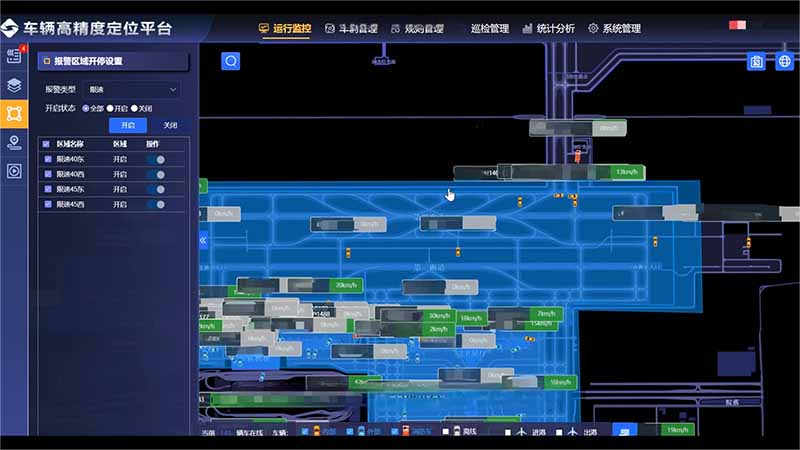Select the 开启 status radio button
This screenshot has width=800, height=450.
110,108
